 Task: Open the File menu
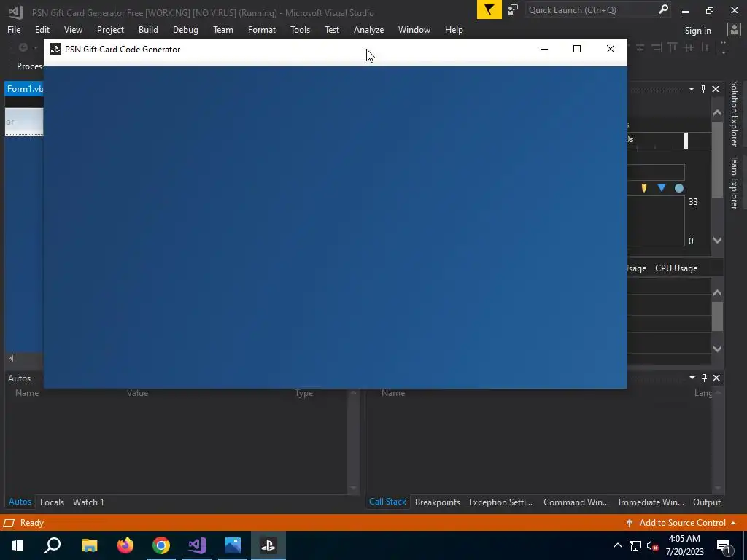(x=14, y=29)
